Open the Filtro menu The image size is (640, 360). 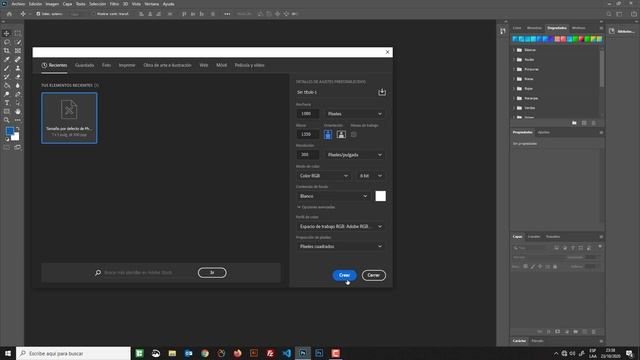114,4
